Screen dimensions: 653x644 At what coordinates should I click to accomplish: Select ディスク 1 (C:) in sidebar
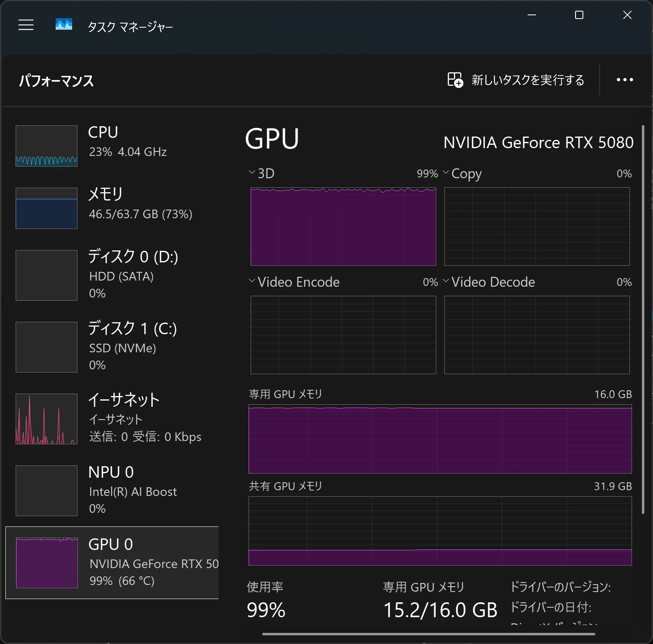tap(112, 347)
